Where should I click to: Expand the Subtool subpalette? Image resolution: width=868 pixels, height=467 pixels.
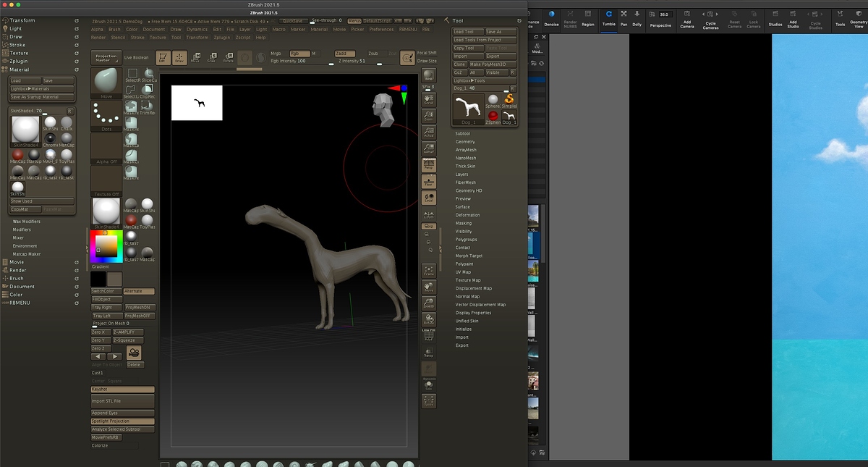462,133
